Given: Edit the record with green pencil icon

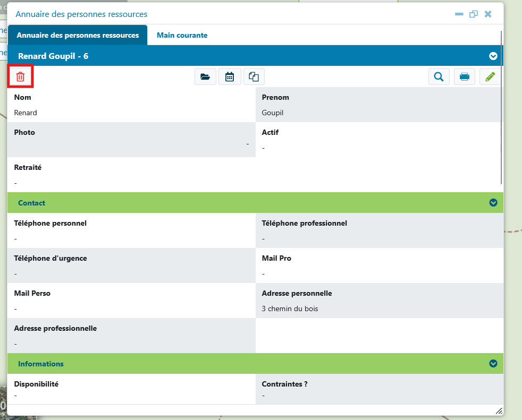Looking at the screenshot, I should [x=490, y=77].
